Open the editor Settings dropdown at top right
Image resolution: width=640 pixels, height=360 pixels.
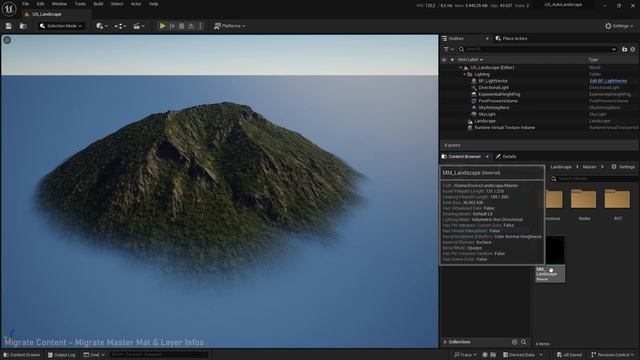[619, 26]
